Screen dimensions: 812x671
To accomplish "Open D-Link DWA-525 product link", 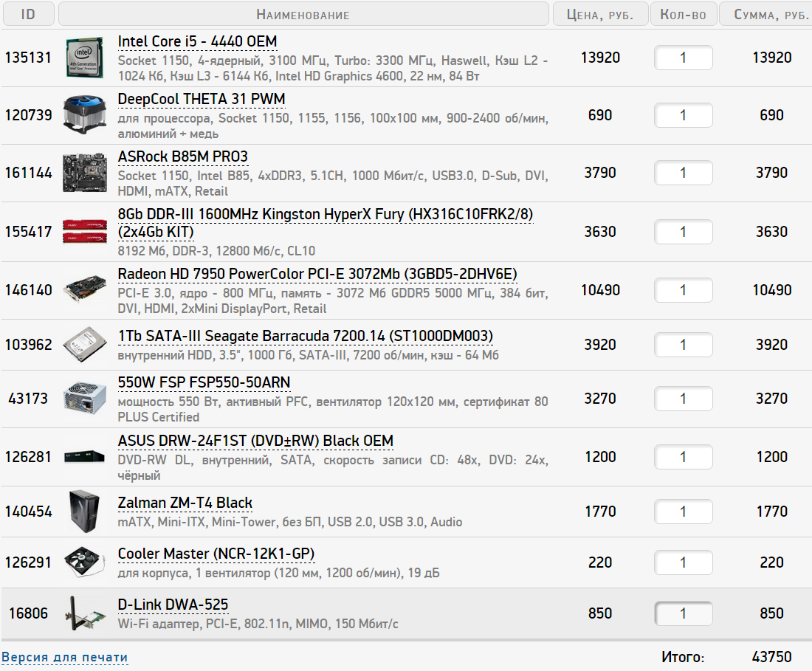I will [173, 605].
